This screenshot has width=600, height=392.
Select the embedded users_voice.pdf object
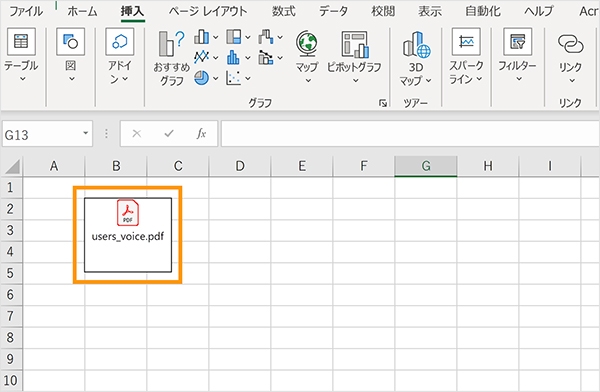pos(128,235)
